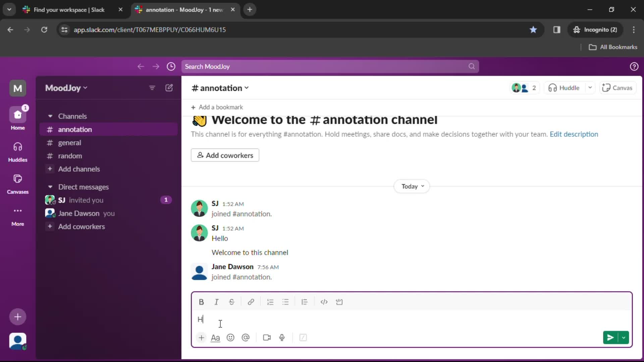Screen dimensions: 644x362
Task: Record a video clip
Action: (267, 338)
